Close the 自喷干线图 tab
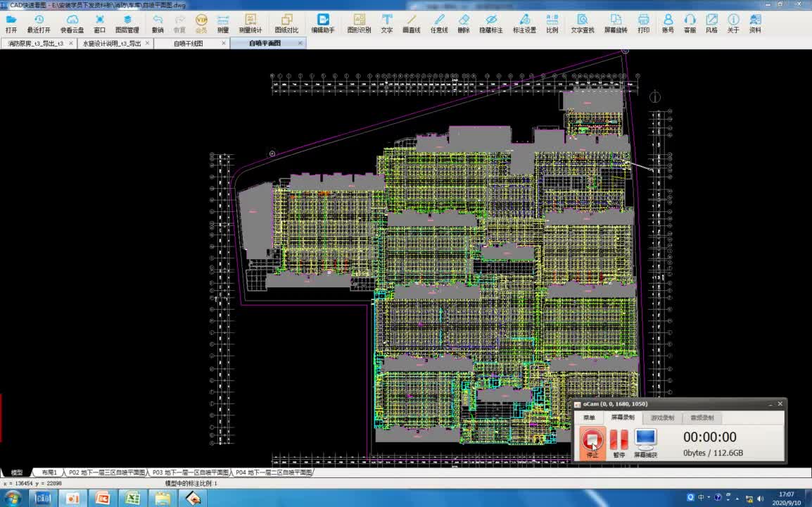The image size is (812, 507). [x=224, y=43]
